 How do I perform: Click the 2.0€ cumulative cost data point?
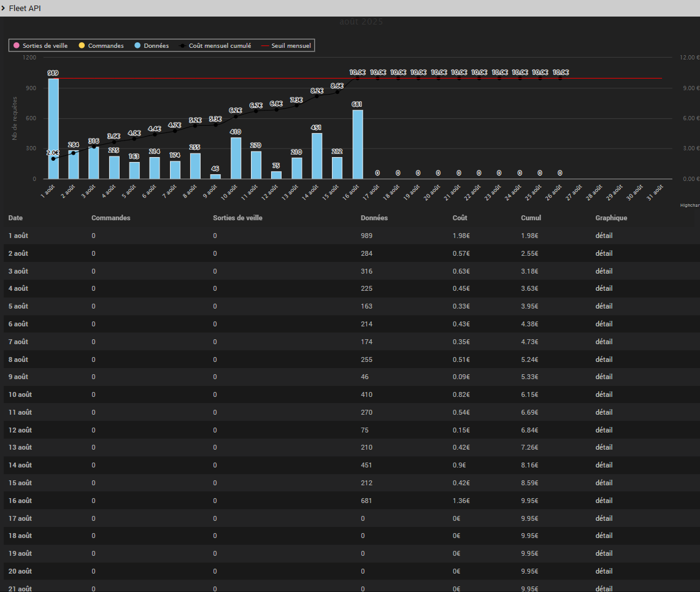click(x=53, y=159)
